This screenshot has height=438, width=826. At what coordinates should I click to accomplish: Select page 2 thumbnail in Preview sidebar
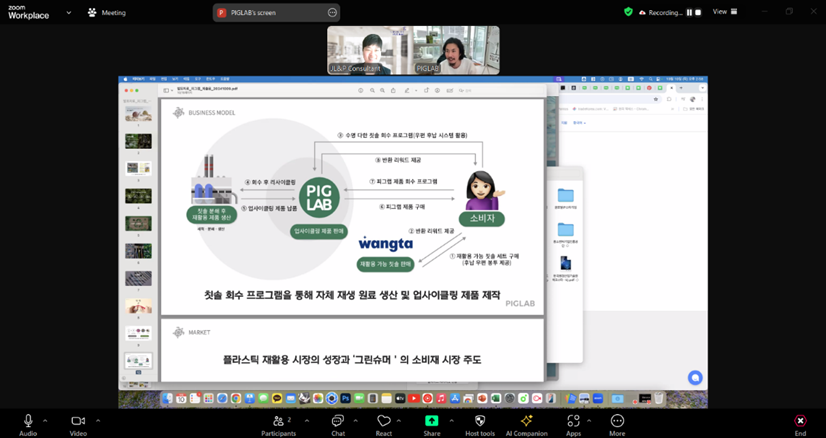click(139, 141)
